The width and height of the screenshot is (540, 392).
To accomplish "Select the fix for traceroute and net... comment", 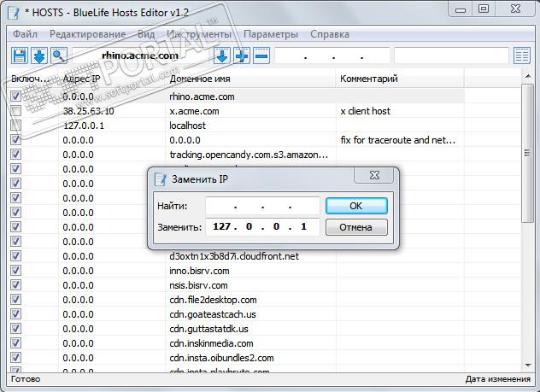I will pyautogui.click(x=398, y=140).
